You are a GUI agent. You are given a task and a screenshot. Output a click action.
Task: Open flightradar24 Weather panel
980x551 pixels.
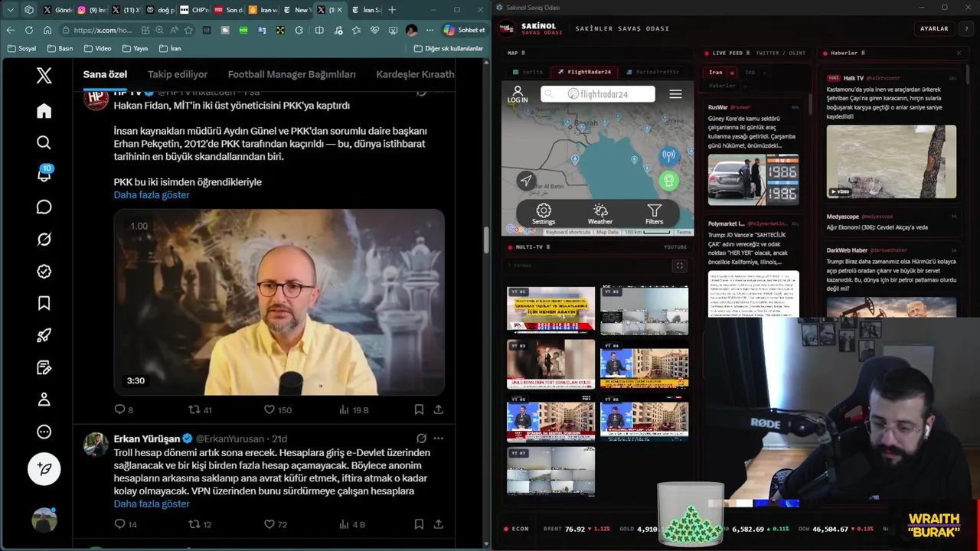point(600,214)
